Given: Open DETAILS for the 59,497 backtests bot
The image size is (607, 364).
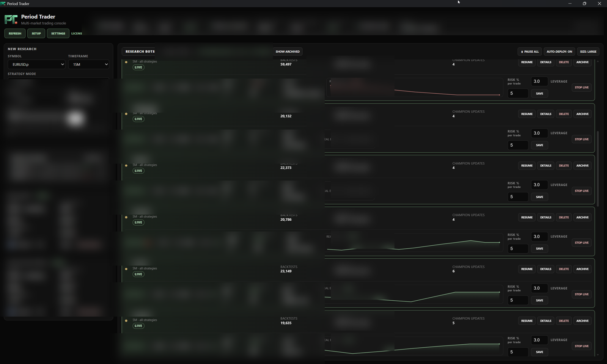Looking at the screenshot, I should point(546,62).
